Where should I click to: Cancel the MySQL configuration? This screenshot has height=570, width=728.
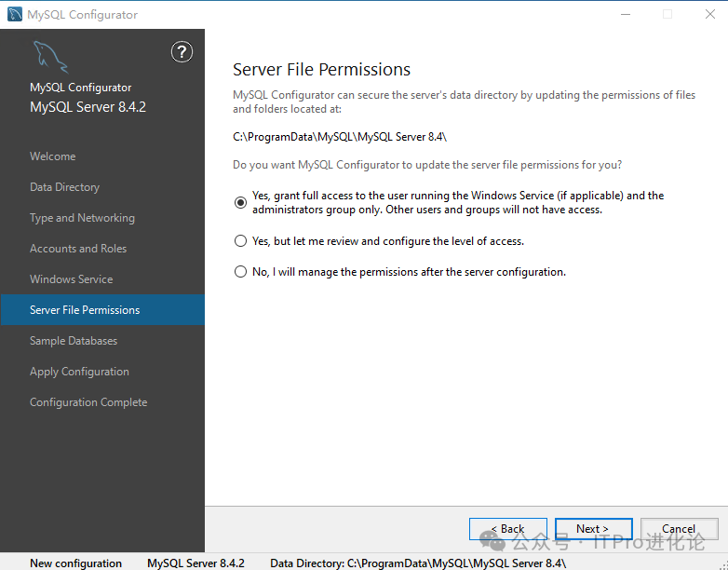point(679,529)
